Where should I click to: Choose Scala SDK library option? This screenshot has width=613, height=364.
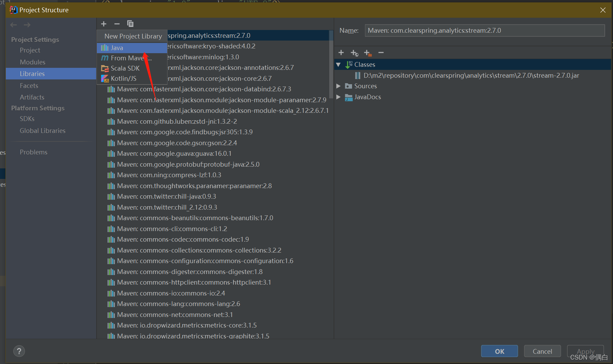132,68
